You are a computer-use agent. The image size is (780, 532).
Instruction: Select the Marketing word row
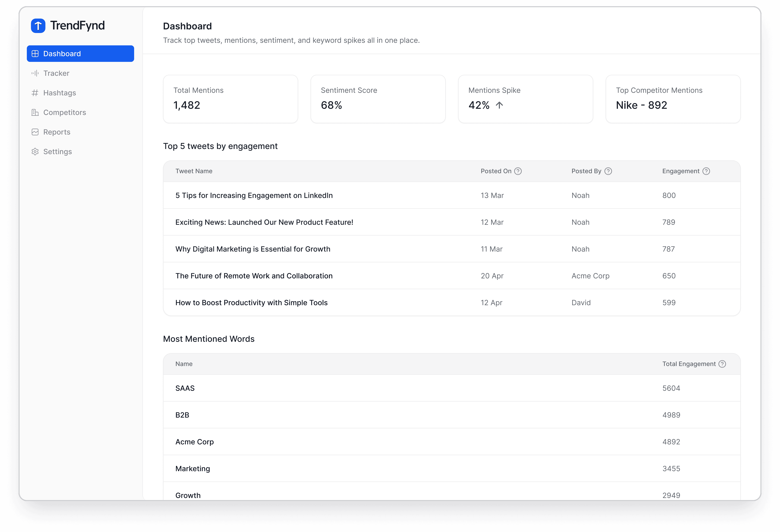coord(452,469)
